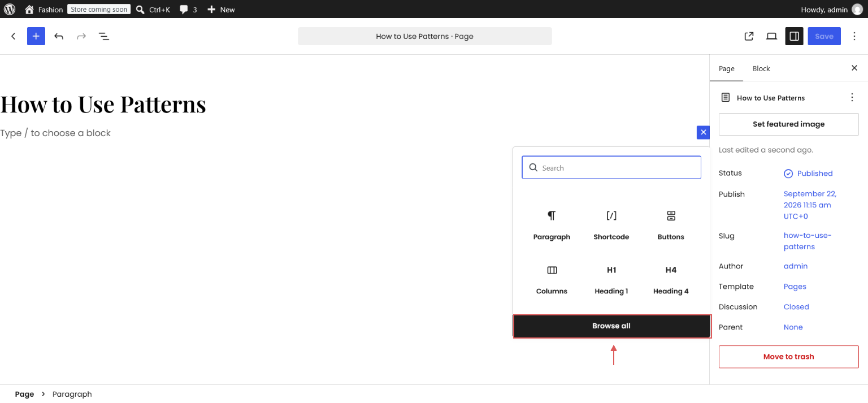Focus the block Search field
Image resolution: width=868 pixels, height=403 pixels.
611,168
